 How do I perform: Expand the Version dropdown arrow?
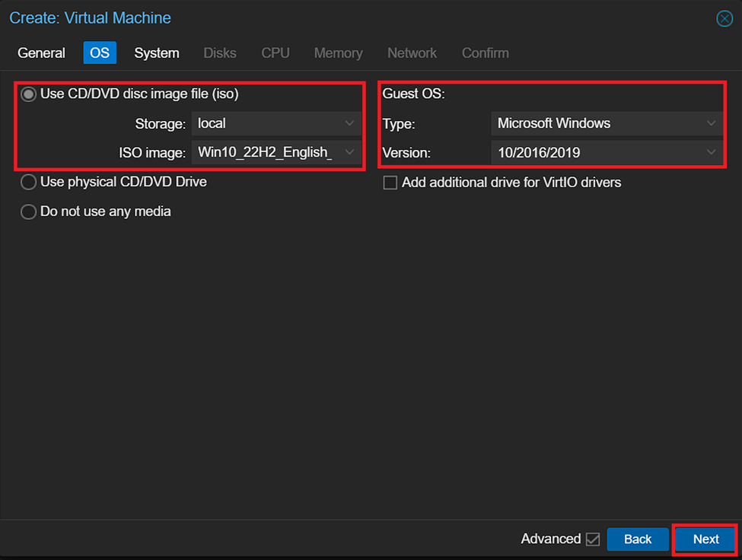click(712, 153)
